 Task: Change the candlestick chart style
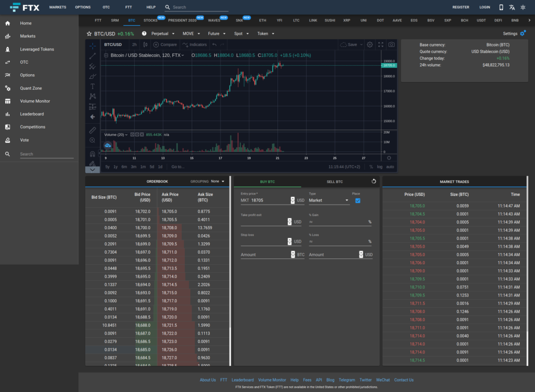pos(145,45)
